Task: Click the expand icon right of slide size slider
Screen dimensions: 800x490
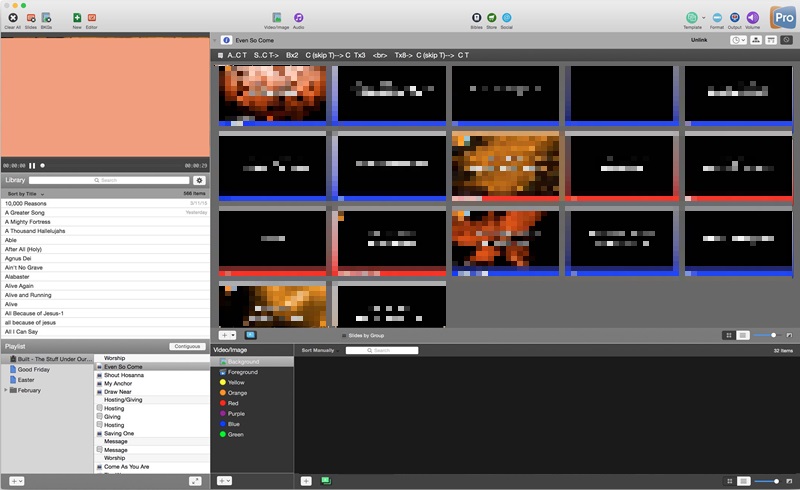Action: pyautogui.click(x=789, y=335)
